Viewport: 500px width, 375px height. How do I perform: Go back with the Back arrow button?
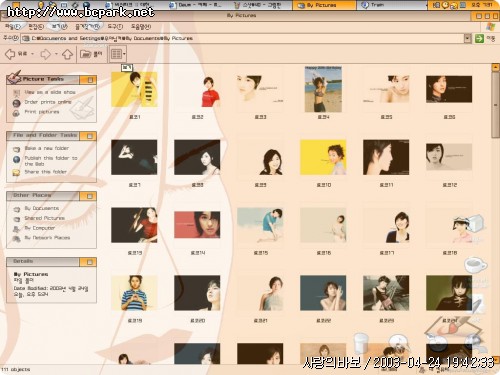[16, 54]
